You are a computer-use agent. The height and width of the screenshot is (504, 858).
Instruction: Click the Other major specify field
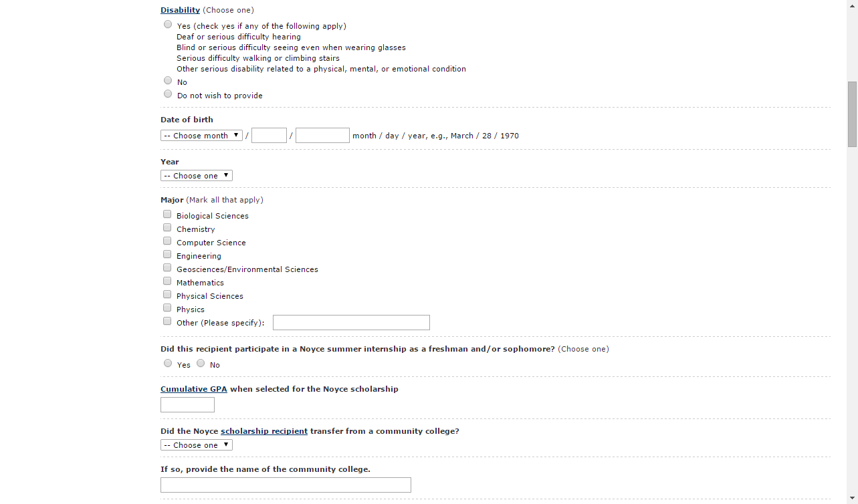(x=351, y=323)
